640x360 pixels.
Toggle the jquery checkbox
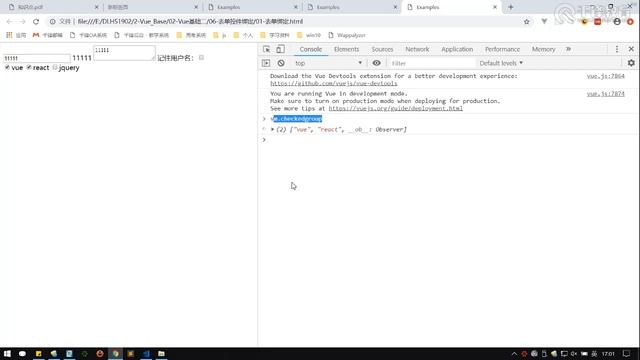coord(55,67)
